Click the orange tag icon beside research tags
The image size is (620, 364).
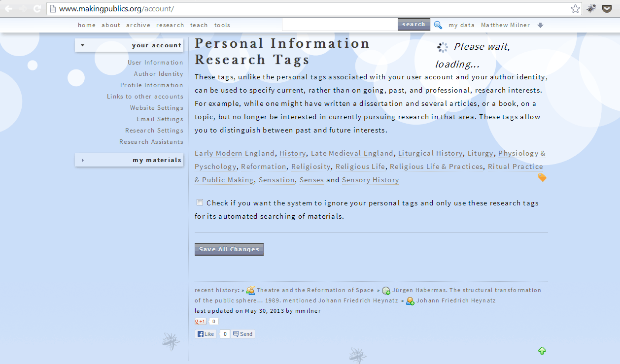pyautogui.click(x=542, y=177)
